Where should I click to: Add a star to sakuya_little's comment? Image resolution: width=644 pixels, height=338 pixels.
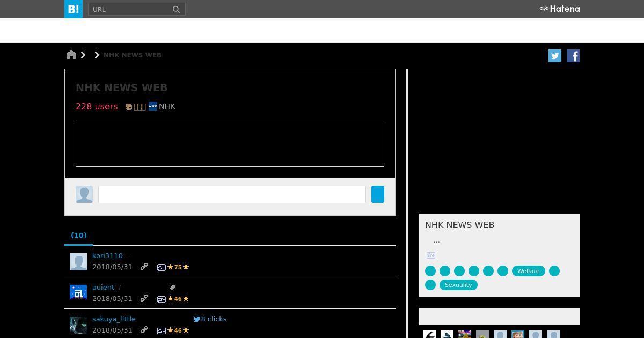click(x=161, y=330)
